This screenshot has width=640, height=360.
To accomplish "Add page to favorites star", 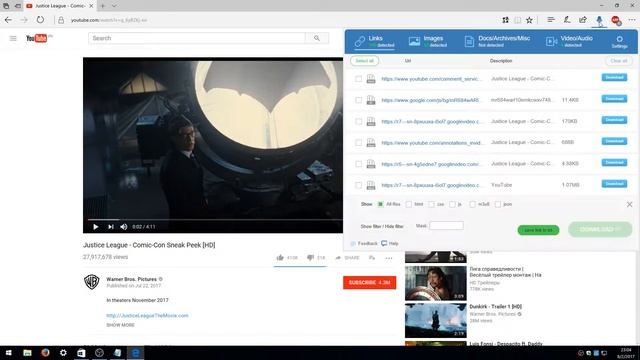I will point(529,20).
